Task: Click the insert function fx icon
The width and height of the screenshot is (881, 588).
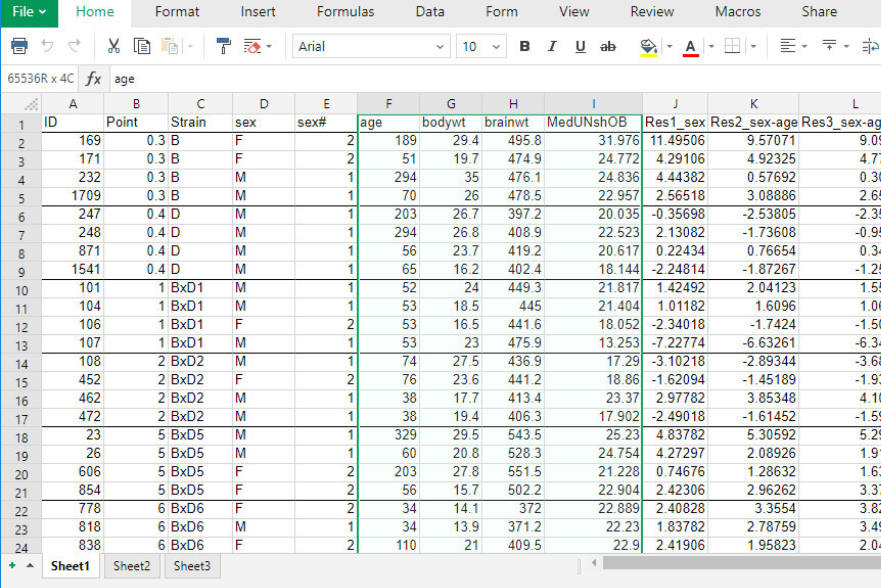Action: (93, 79)
